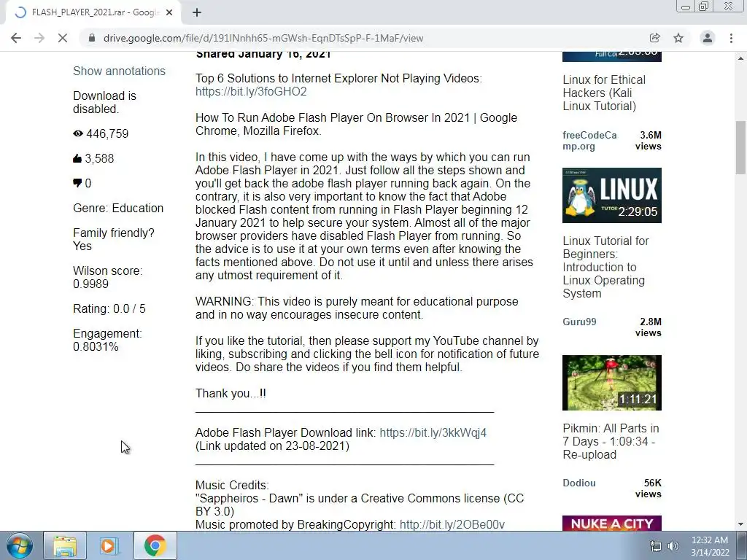The image size is (747, 560).
Task: Open a new tab with plus button
Action: point(197,12)
